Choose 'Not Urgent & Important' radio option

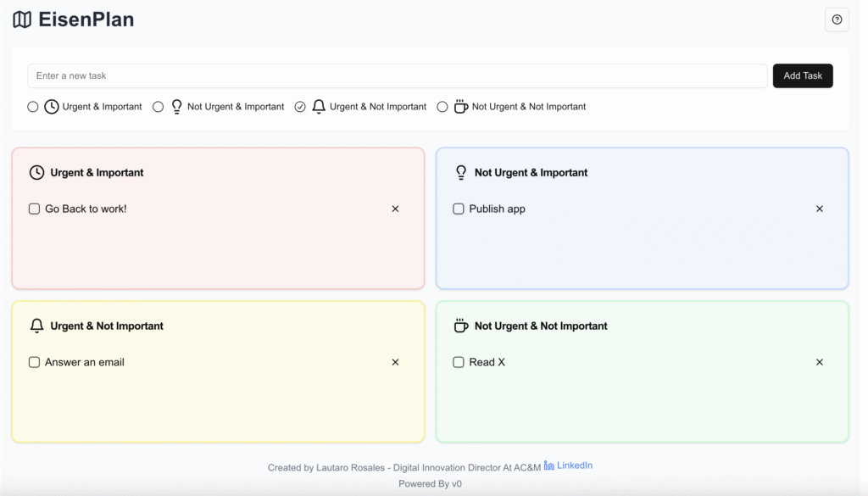tap(159, 107)
